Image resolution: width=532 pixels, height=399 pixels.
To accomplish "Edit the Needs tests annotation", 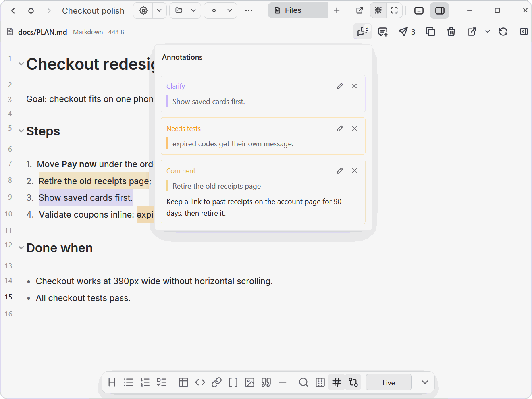I will click(x=340, y=129).
